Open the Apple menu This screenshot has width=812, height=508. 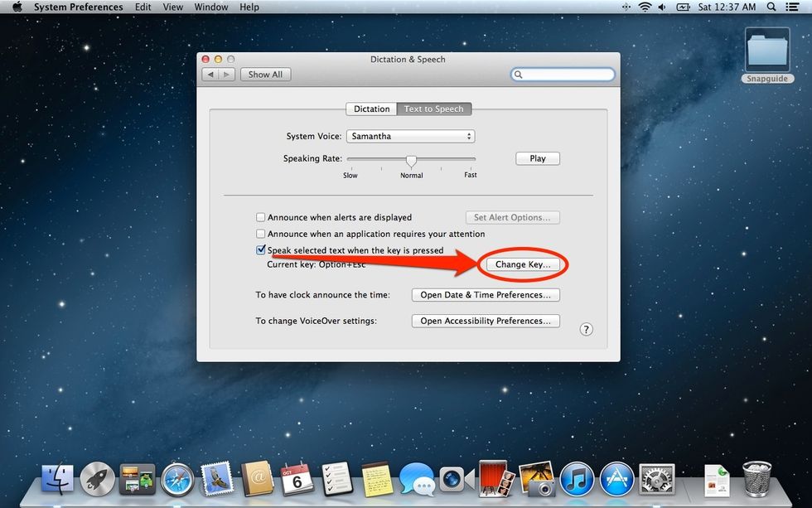coord(16,7)
